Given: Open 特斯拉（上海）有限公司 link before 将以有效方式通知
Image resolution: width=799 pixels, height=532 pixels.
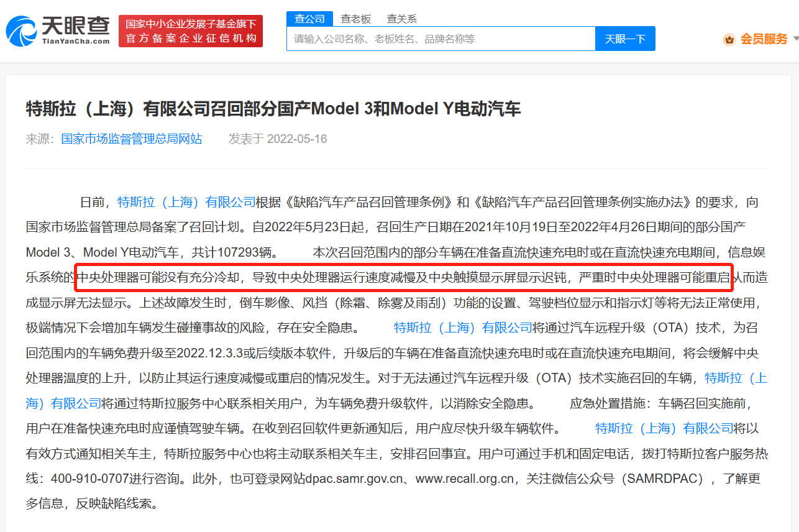Looking at the screenshot, I should pos(664,428).
